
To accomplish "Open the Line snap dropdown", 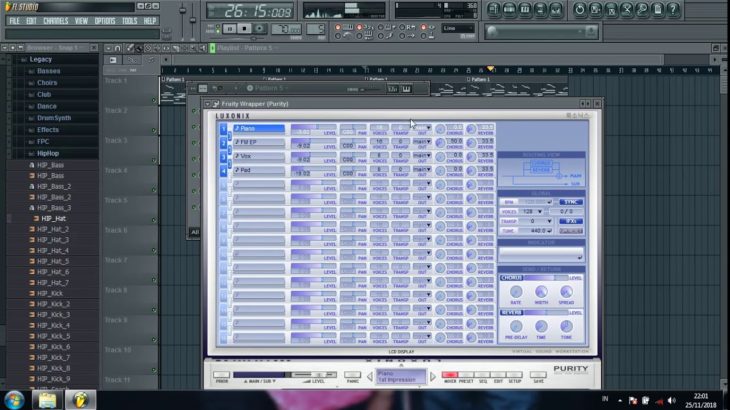I will point(458,28).
